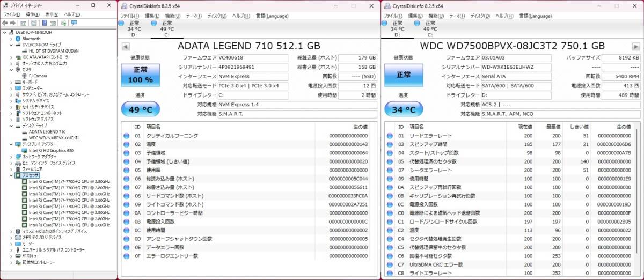Select the Bluetooth icon in device tree
The image size is (644, 280).
[18, 39]
